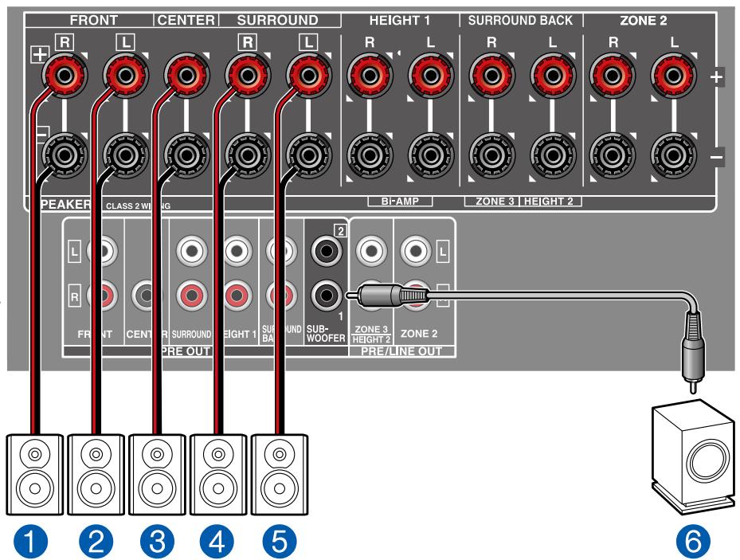Click the subwoofer icon numbered 6
Image resolution: width=740 pixels, height=560 pixels.
pyautogui.click(x=692, y=456)
